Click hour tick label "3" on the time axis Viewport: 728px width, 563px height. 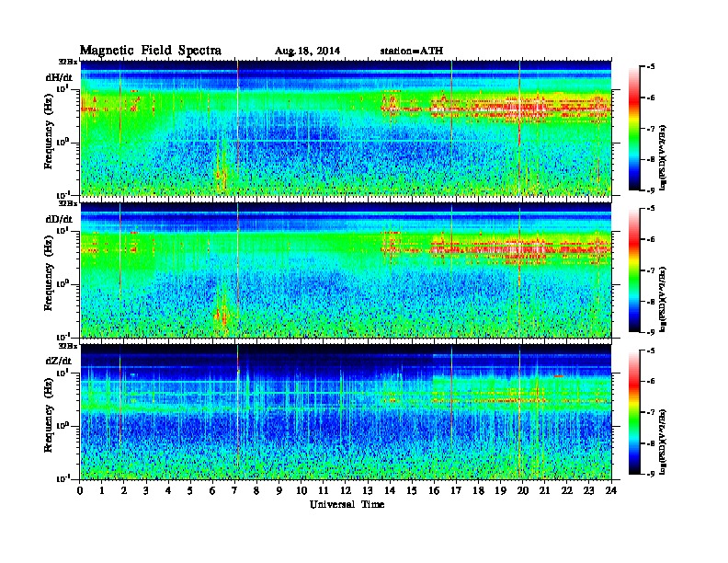click(147, 490)
